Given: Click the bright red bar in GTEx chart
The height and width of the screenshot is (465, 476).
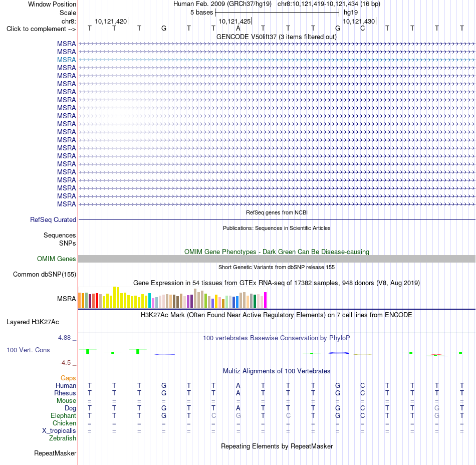Looking at the screenshot, I should click(97, 301).
